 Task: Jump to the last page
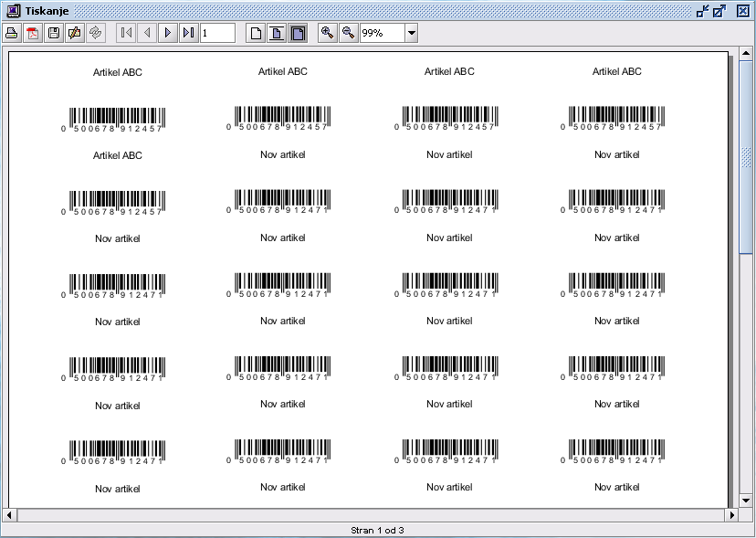(x=188, y=33)
